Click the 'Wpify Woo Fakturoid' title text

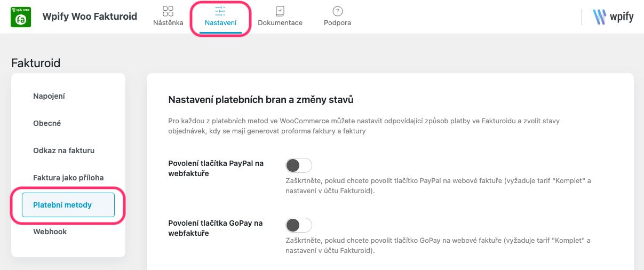(x=90, y=17)
